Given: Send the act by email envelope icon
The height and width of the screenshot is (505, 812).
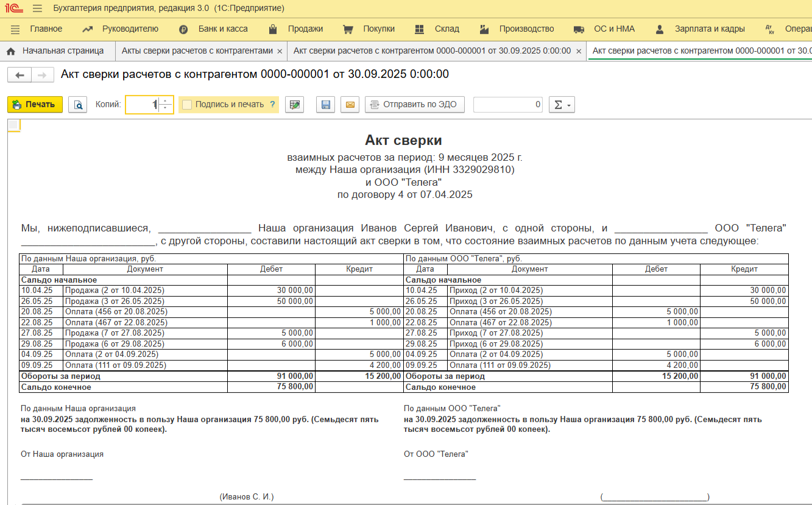Looking at the screenshot, I should click(350, 105).
